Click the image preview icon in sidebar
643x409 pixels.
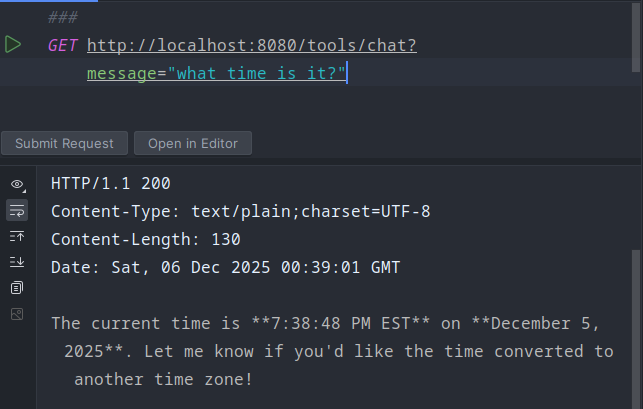17,314
